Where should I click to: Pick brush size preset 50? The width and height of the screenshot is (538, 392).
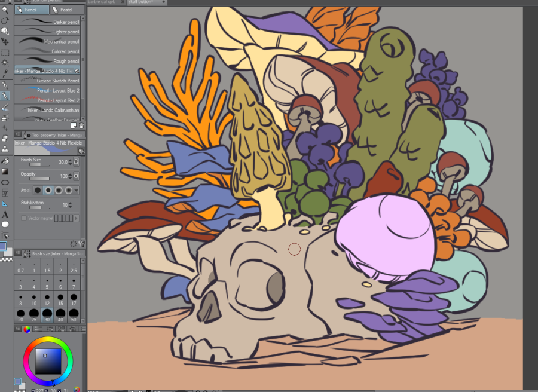[73, 313]
